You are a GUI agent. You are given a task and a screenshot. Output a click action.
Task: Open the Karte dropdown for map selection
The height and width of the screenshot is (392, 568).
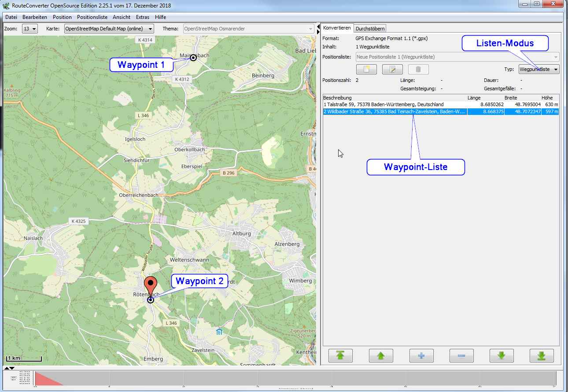click(x=108, y=29)
